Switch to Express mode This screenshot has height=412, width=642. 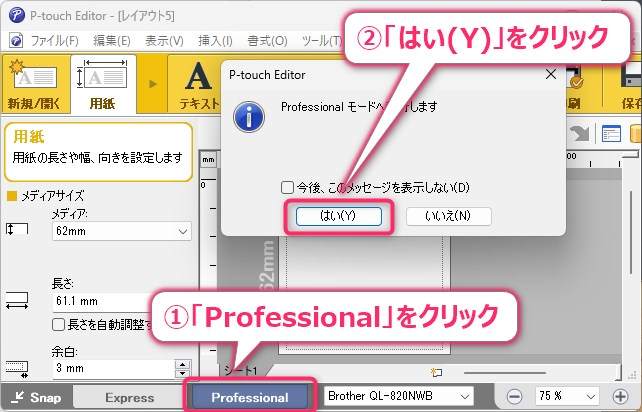point(129,397)
